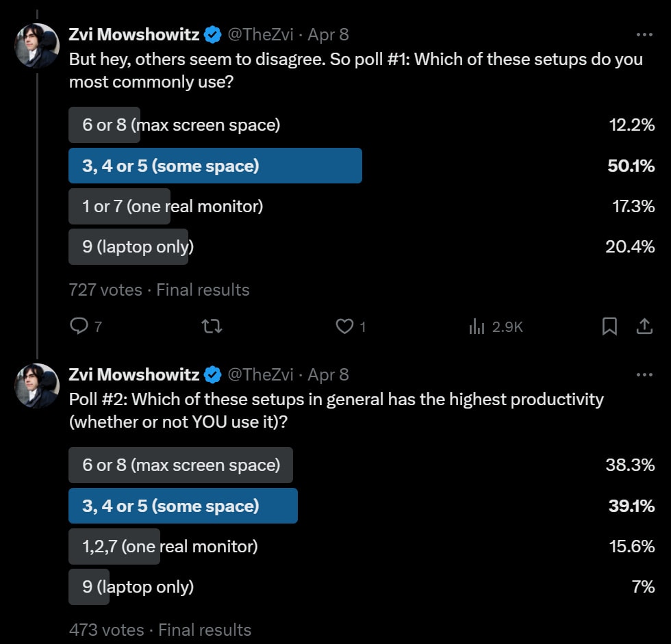Open the Apr 8 timestamp of poll #1
The image size is (671, 644).
pos(328,34)
